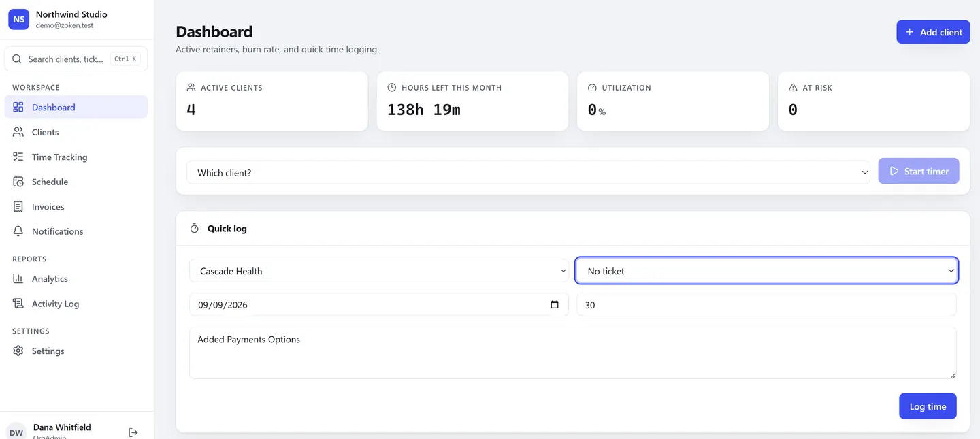
Task: Click the Dashboard grid icon
Action: pos(18,107)
